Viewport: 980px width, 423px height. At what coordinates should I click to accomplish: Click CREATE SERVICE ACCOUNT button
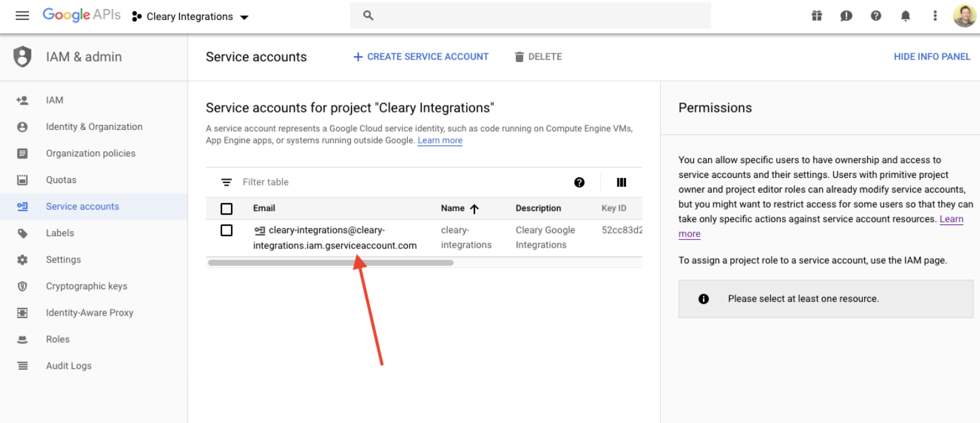point(421,56)
